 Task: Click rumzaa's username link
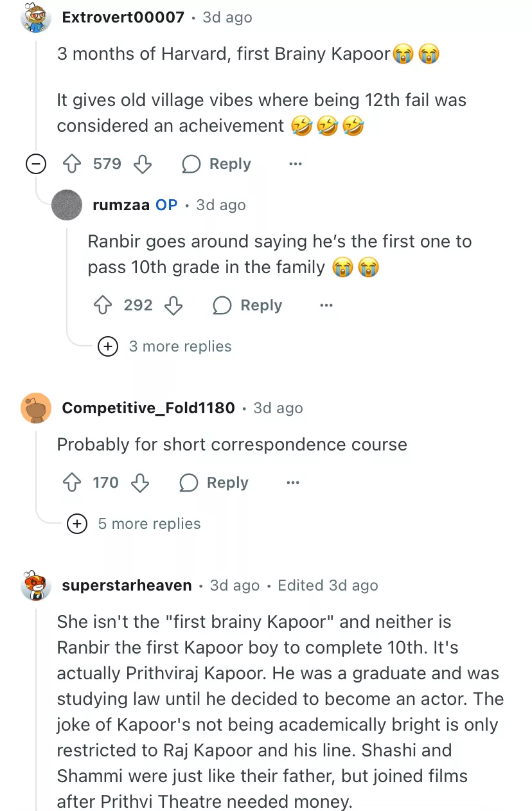pos(121,205)
